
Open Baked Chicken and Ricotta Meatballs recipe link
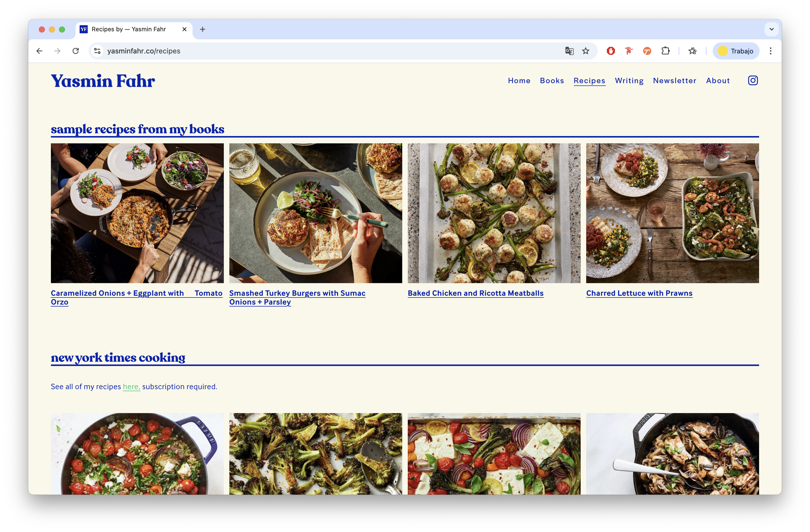475,293
